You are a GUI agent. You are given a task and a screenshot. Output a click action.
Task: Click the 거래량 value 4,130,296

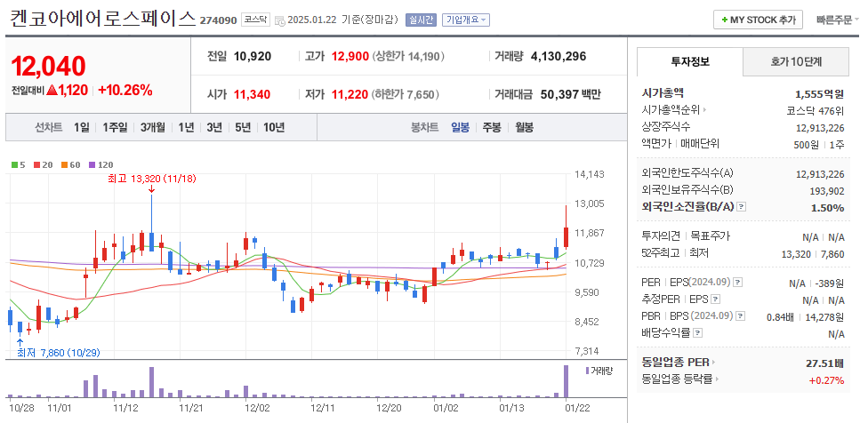coord(558,56)
